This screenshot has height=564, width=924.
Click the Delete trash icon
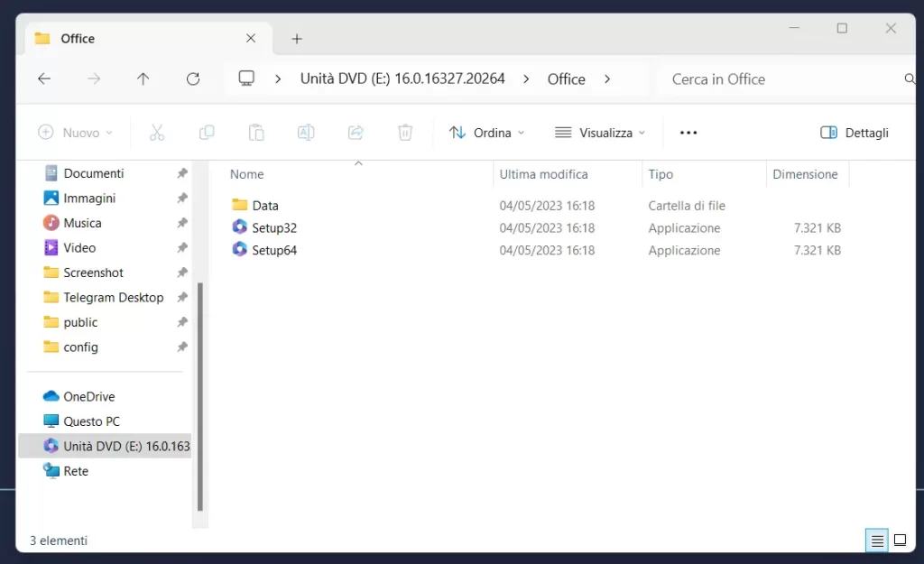point(405,133)
